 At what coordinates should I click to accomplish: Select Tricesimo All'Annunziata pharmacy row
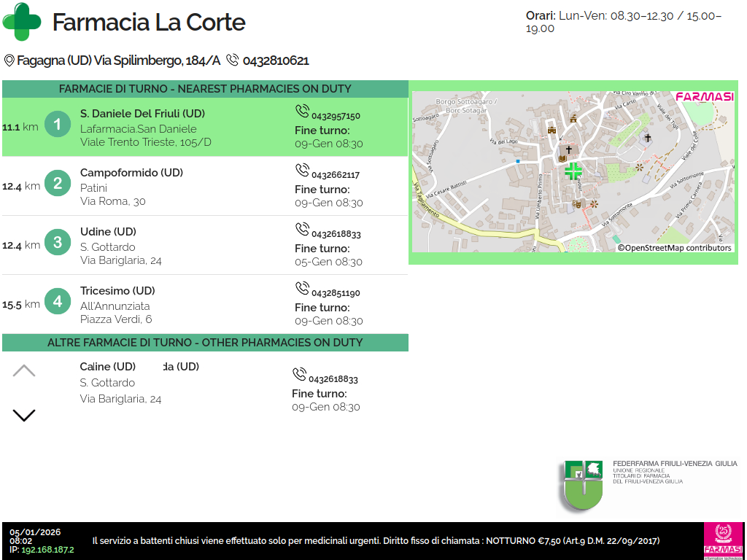[204, 304]
